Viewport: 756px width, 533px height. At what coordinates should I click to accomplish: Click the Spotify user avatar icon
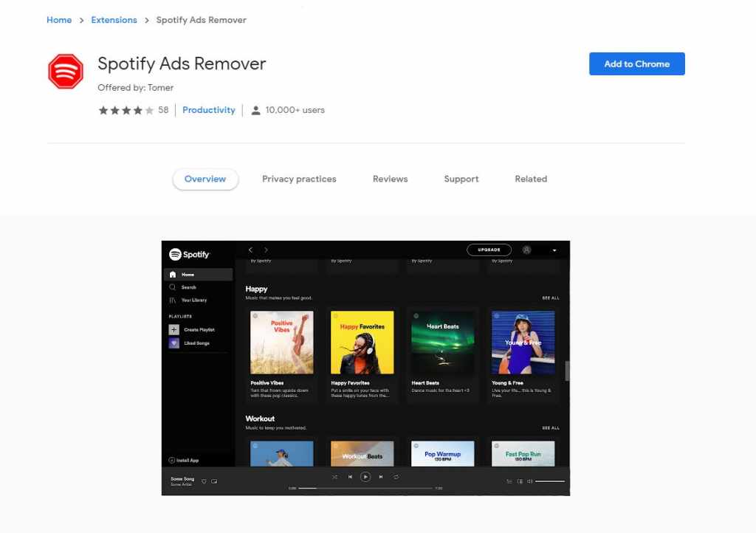coord(526,250)
